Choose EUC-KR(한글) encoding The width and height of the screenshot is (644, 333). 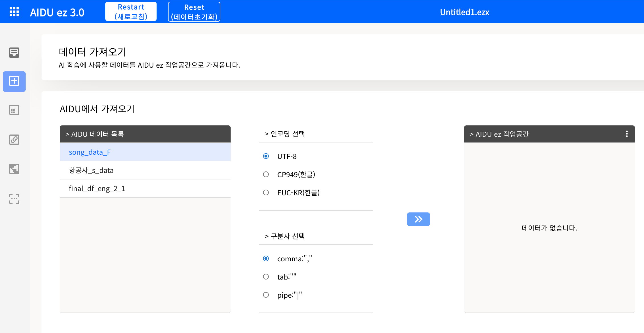point(266,193)
